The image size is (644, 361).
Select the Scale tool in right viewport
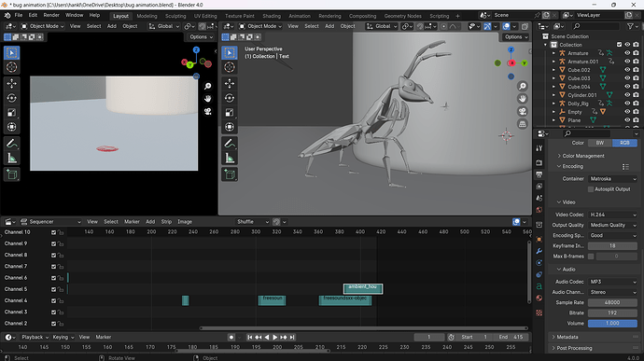pos(230,113)
